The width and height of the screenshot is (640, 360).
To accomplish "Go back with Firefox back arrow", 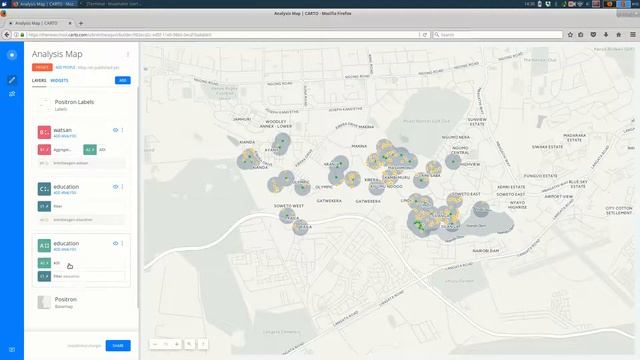I will coord(7,35).
